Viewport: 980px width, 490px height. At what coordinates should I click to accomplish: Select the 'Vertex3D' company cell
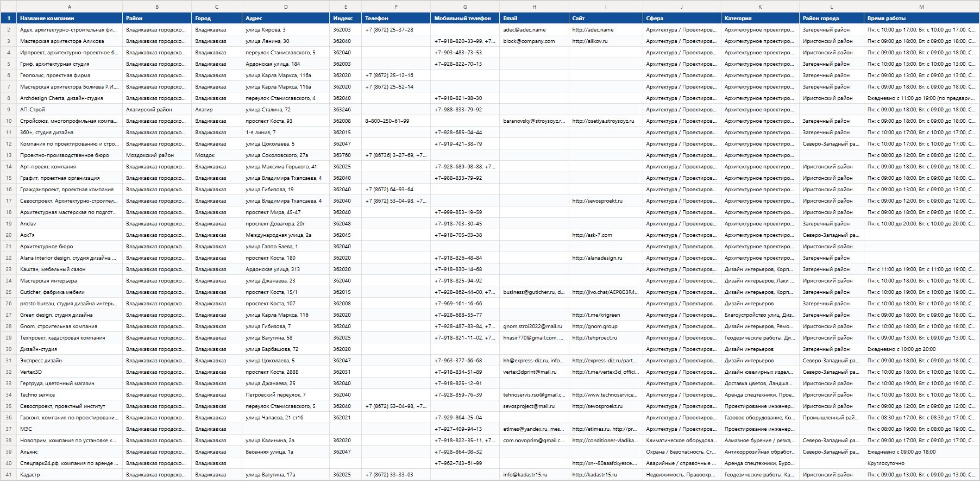coord(70,372)
